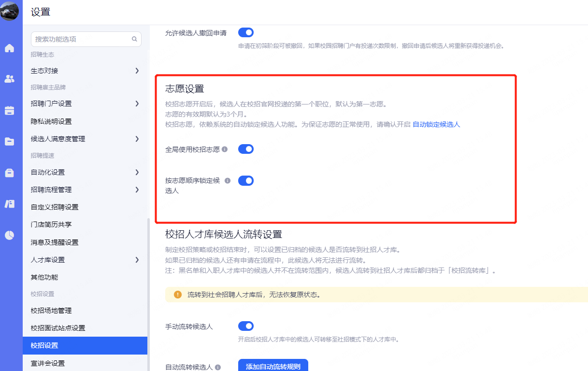The width and height of the screenshot is (588, 371).
Task: Click 添加自动流转规则 button
Action: point(273,366)
